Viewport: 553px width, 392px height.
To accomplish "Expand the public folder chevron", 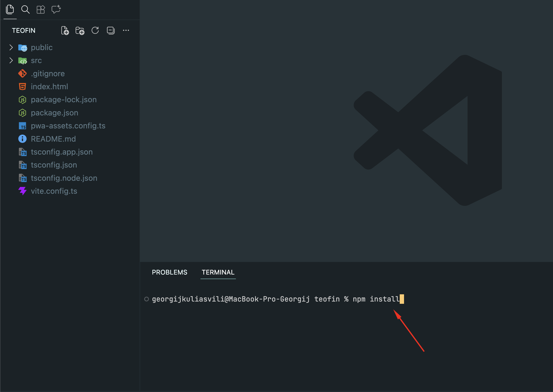I will (x=11, y=48).
